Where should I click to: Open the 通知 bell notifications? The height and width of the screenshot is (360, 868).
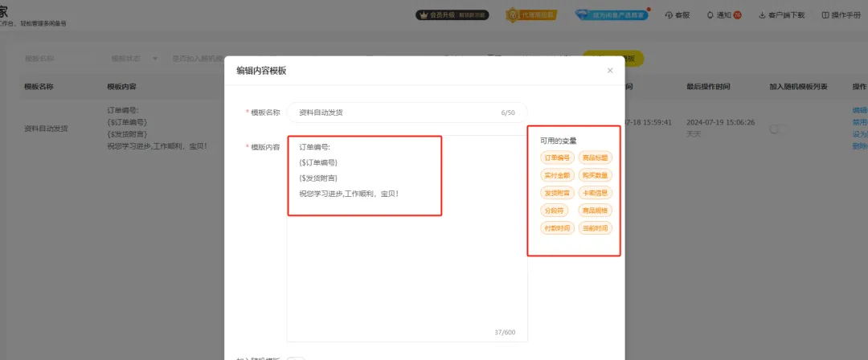(719, 15)
